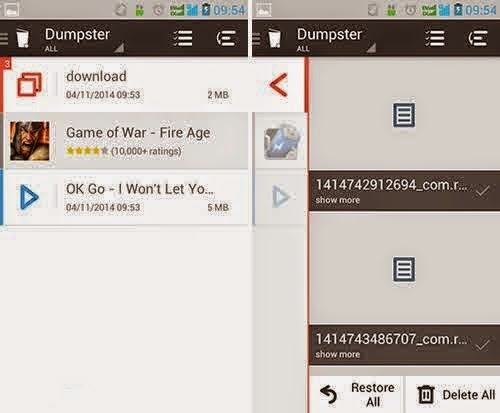Select checkmark for file 1414743486707_com.r
This screenshot has width=500, height=413.
coord(482,345)
